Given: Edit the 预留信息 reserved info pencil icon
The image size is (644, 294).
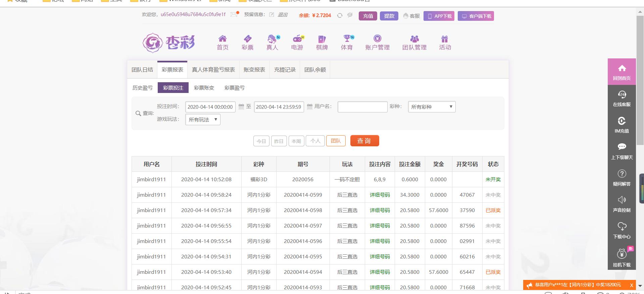Looking at the screenshot, I should click(271, 14).
